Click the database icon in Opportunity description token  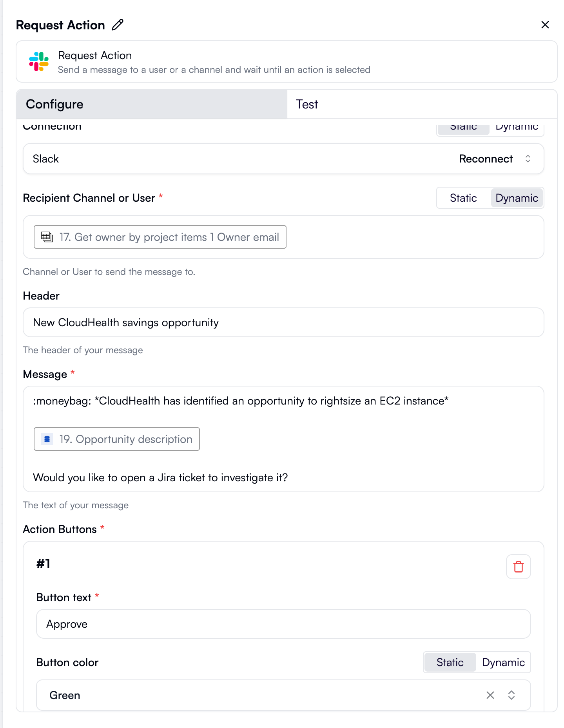pos(46,439)
